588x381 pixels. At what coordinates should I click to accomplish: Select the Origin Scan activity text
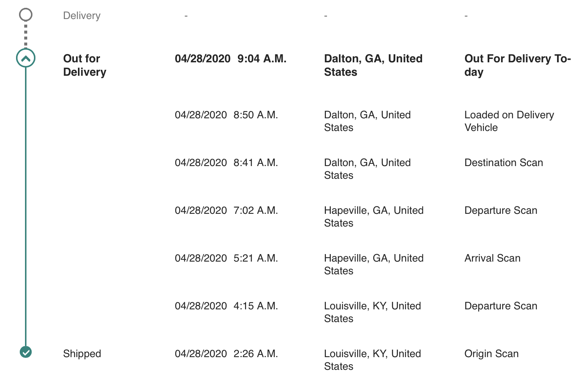(491, 354)
